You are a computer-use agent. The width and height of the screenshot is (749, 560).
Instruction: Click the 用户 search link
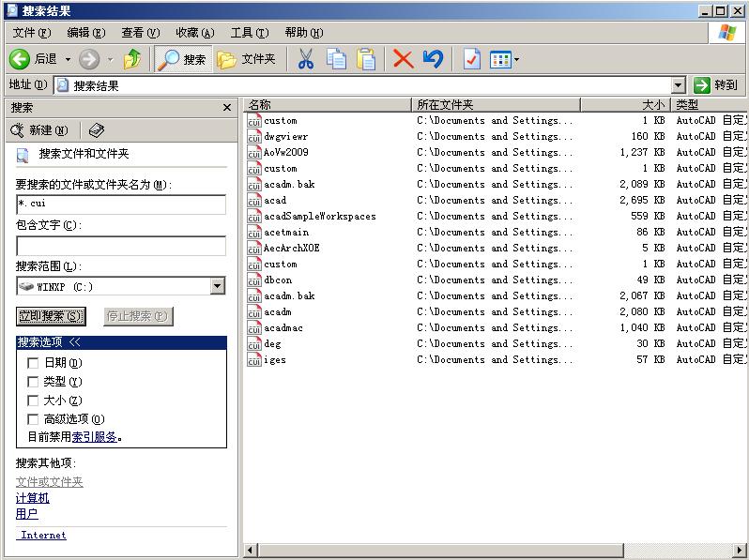point(26,514)
